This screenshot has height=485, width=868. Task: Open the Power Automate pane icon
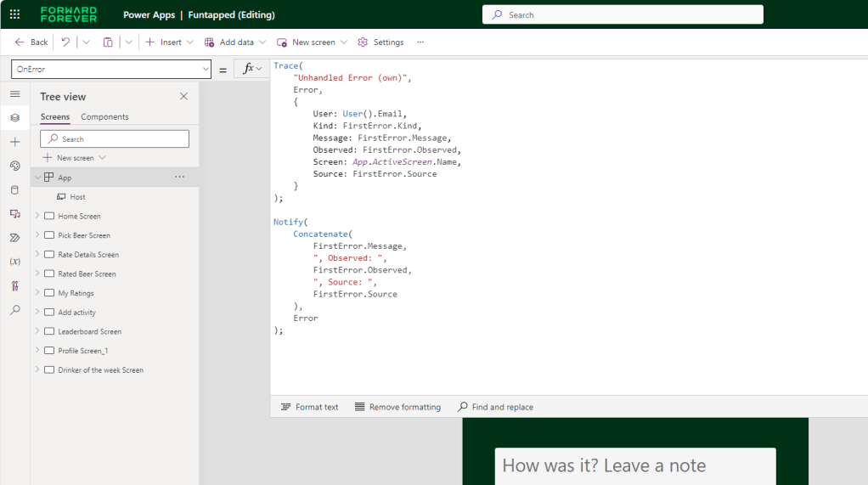point(14,238)
